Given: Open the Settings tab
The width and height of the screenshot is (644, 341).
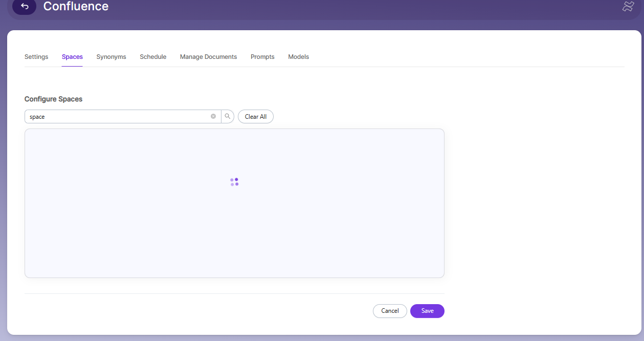Looking at the screenshot, I should tap(36, 57).
